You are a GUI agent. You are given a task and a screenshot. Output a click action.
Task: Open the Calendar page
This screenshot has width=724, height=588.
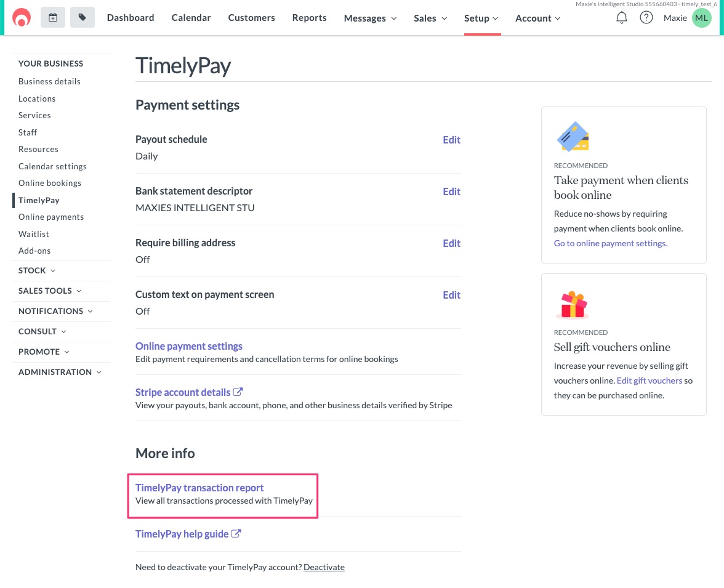[191, 18]
